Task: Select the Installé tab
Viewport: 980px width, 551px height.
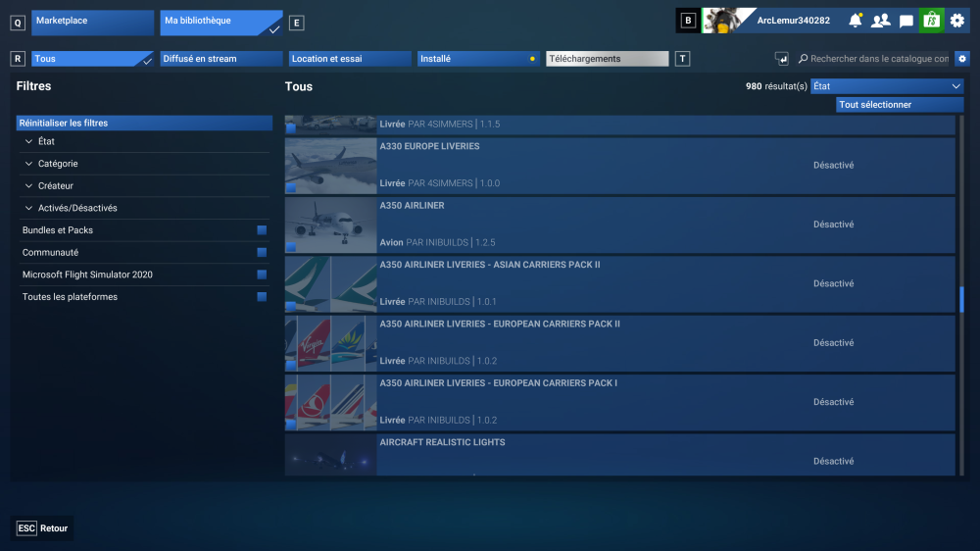Action: point(478,59)
